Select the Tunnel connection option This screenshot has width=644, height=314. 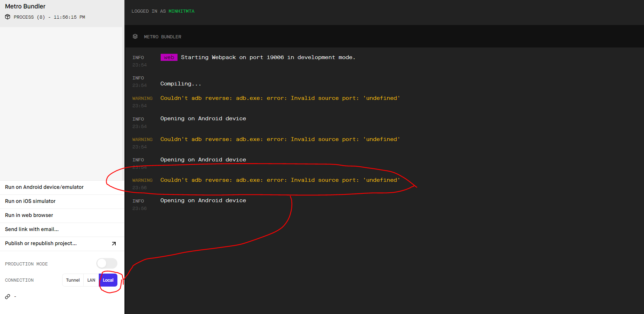73,280
